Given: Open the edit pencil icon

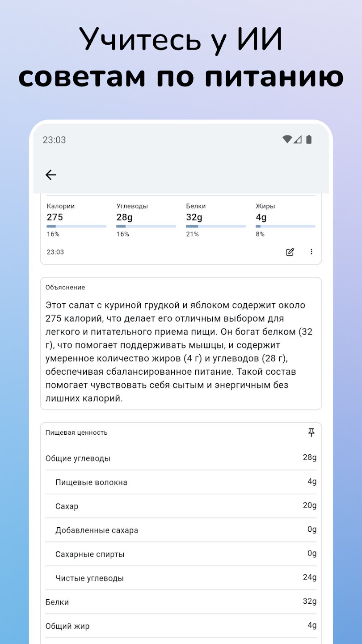Looking at the screenshot, I should [x=290, y=252].
